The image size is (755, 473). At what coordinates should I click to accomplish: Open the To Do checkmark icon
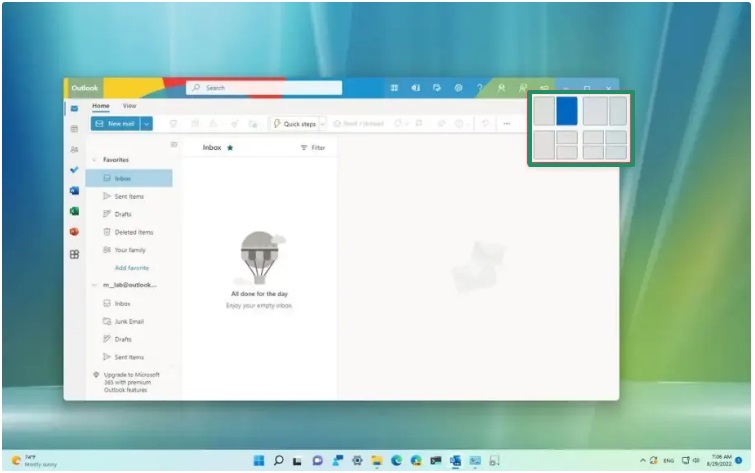tap(74, 170)
